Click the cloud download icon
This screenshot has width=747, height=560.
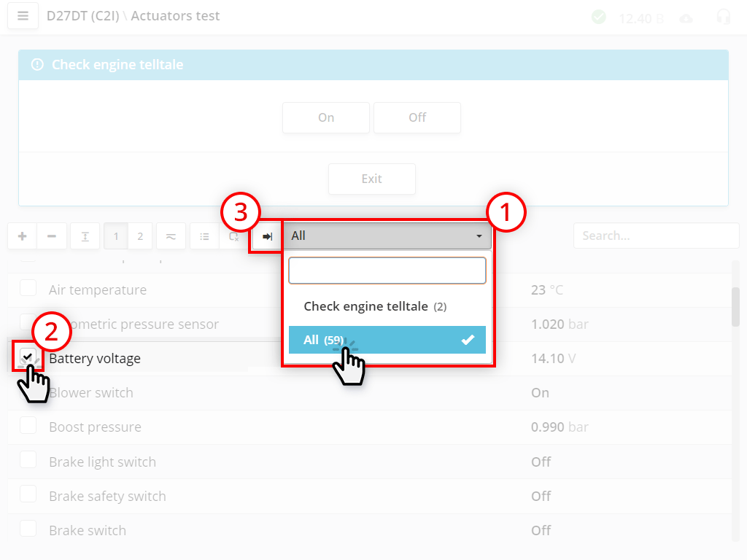[686, 17]
